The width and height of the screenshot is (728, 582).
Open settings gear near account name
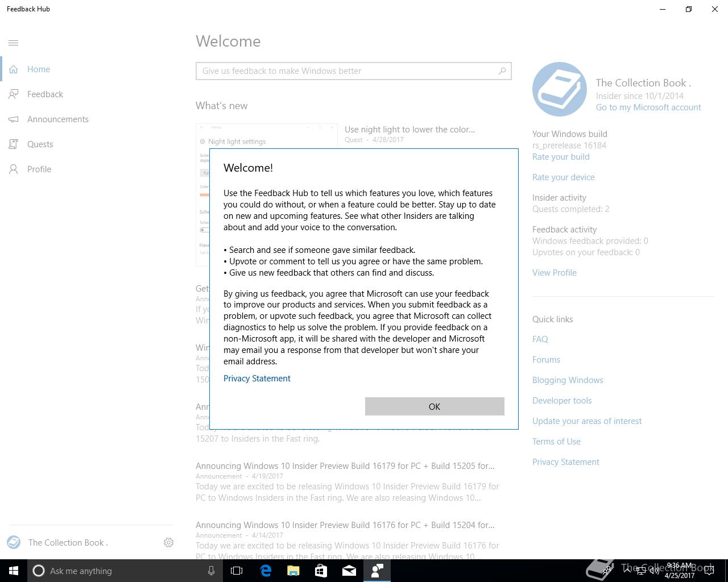[168, 543]
